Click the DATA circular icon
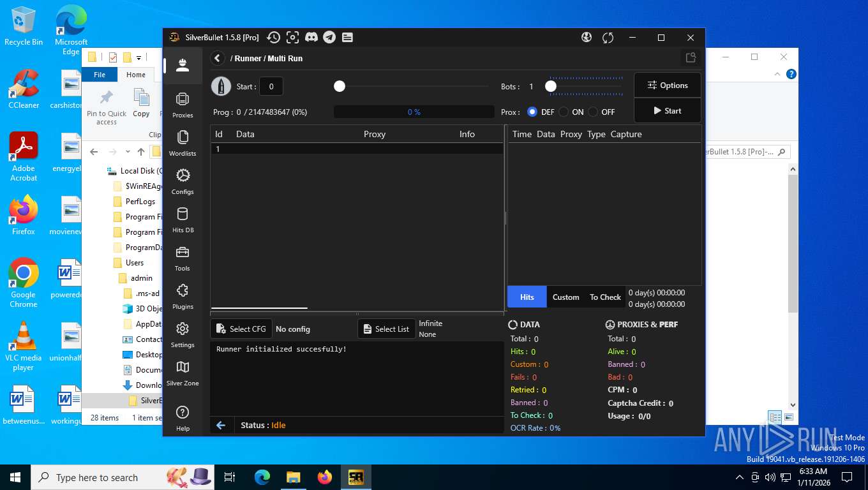This screenshot has width=868, height=490. [513, 324]
